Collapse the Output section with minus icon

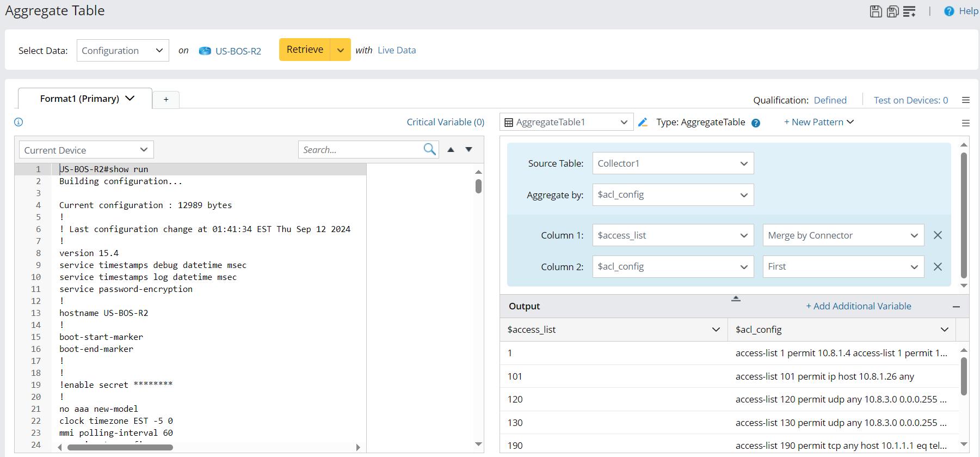coord(956,307)
